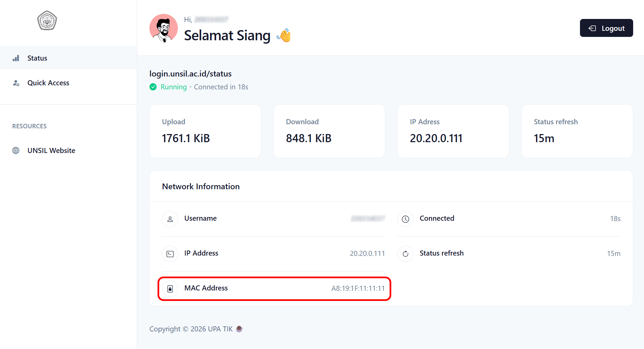Switch to the Quick Access section

pyautogui.click(x=48, y=83)
